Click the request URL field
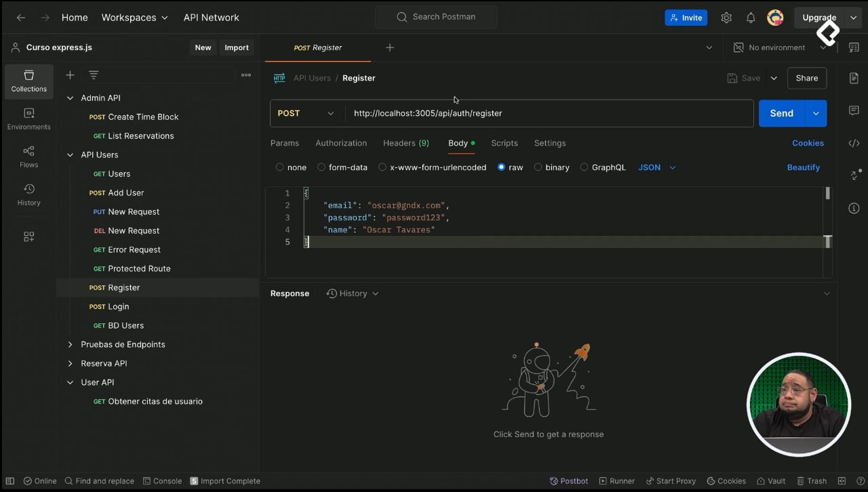 tap(549, 113)
